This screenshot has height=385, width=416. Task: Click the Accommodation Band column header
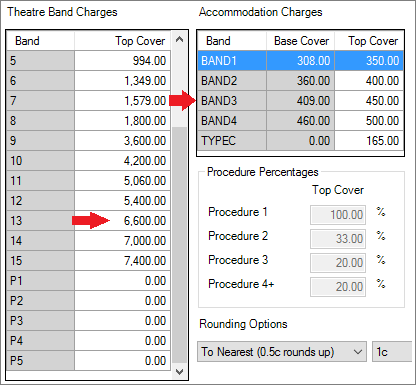click(232, 41)
